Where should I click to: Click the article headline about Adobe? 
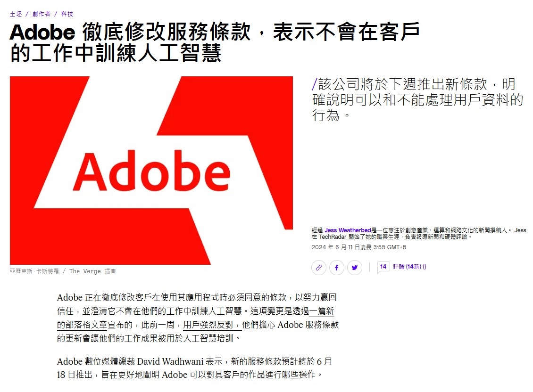pyautogui.click(x=215, y=42)
